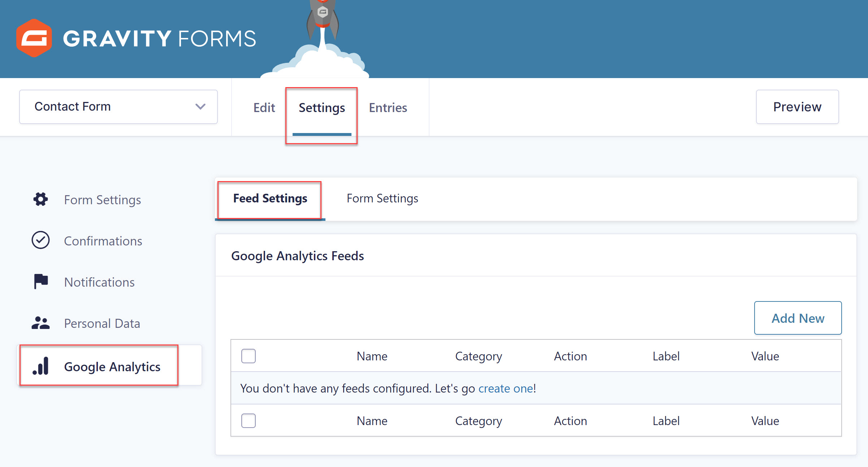Click the Add New feed button
Viewport: 868px width, 467px height.
pyautogui.click(x=798, y=318)
